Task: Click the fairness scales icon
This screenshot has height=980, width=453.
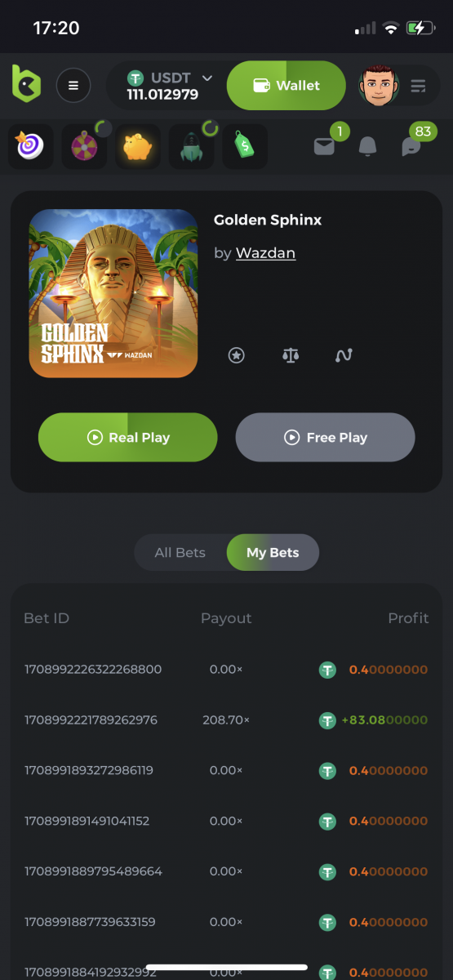Action: point(290,355)
